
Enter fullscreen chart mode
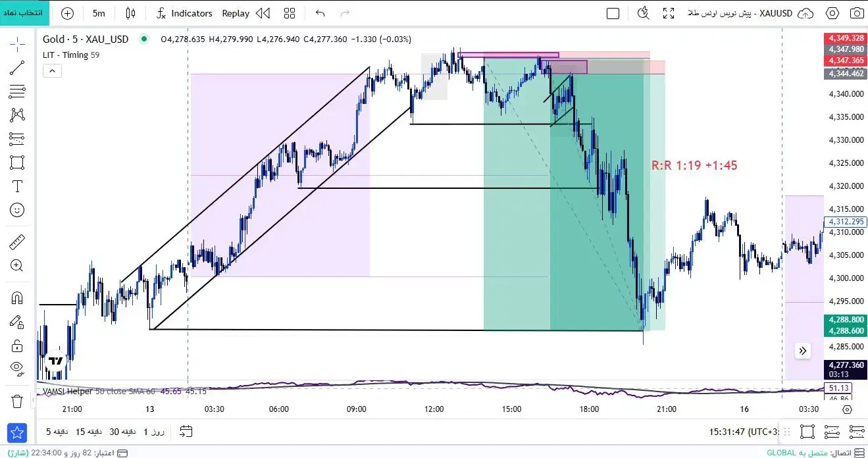coord(669,13)
